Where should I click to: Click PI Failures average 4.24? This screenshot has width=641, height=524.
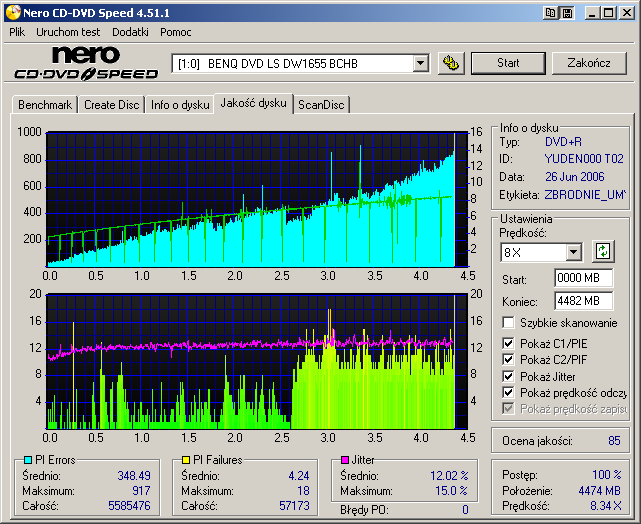click(299, 475)
